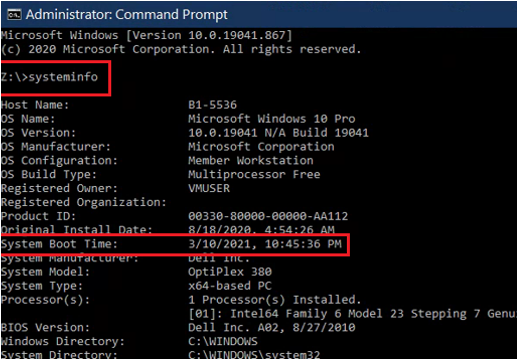518x360 pixels.
Task: Click the OS Name value Windows 10 Pro
Action: pos(272,119)
